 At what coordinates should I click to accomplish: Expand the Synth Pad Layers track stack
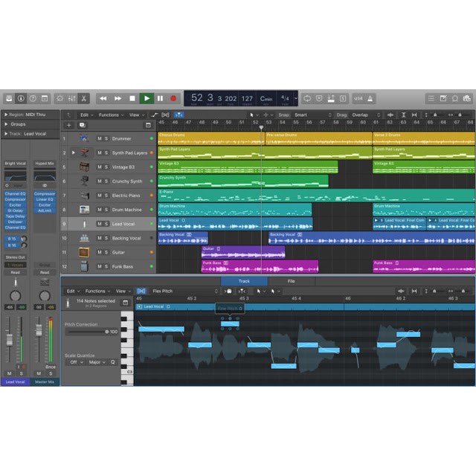(x=73, y=152)
